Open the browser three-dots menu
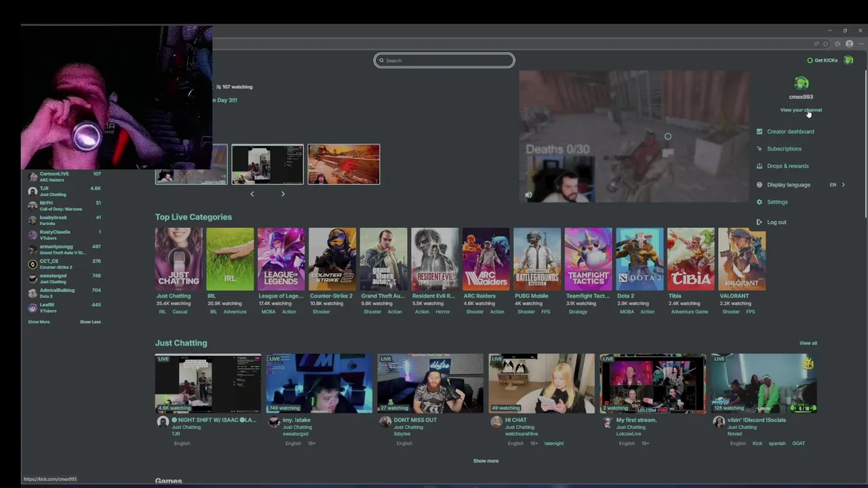 (861, 44)
